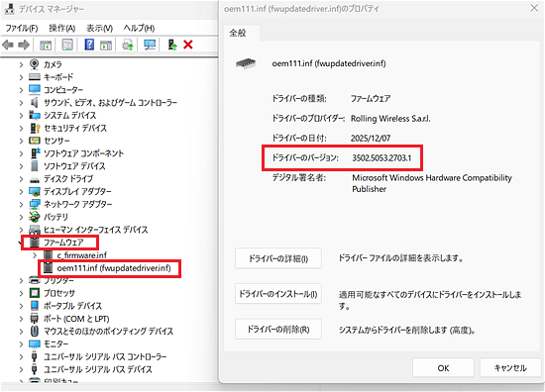
Task: Click the update driver green arrow icon
Action: (x=172, y=45)
